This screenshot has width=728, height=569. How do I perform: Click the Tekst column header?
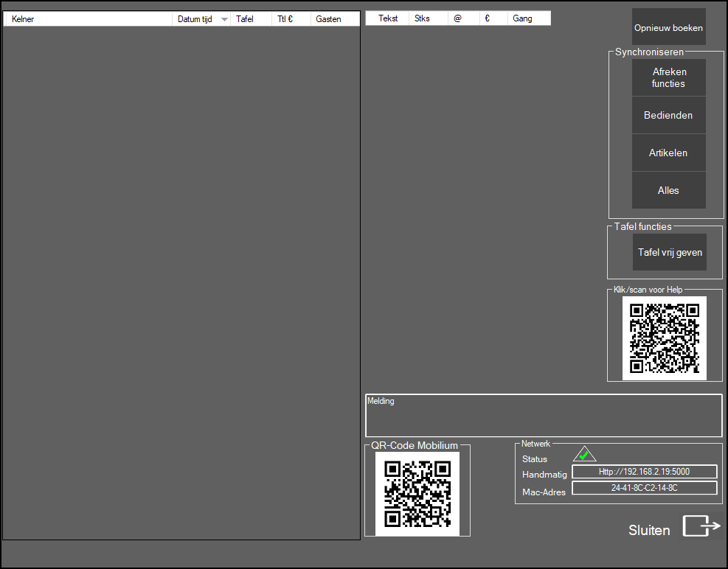[x=388, y=18]
